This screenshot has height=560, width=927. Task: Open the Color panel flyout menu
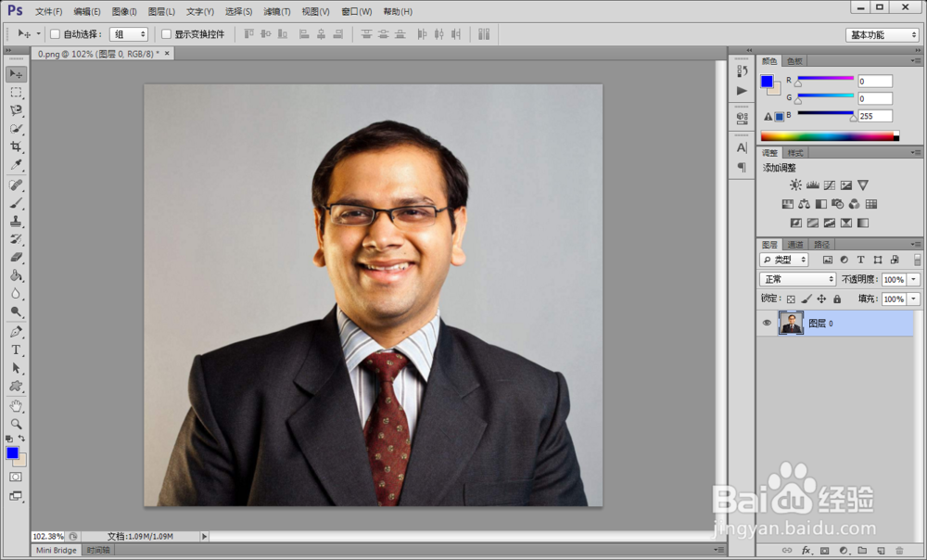pos(916,61)
